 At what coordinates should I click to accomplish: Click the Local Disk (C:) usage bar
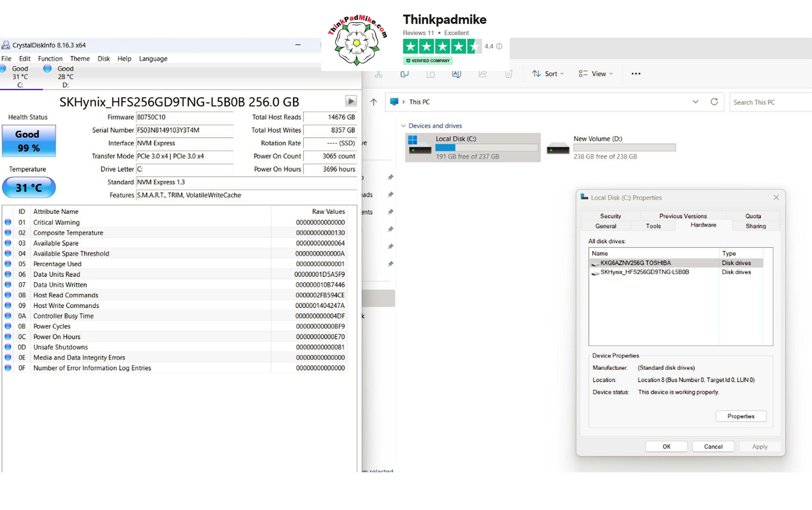point(486,148)
